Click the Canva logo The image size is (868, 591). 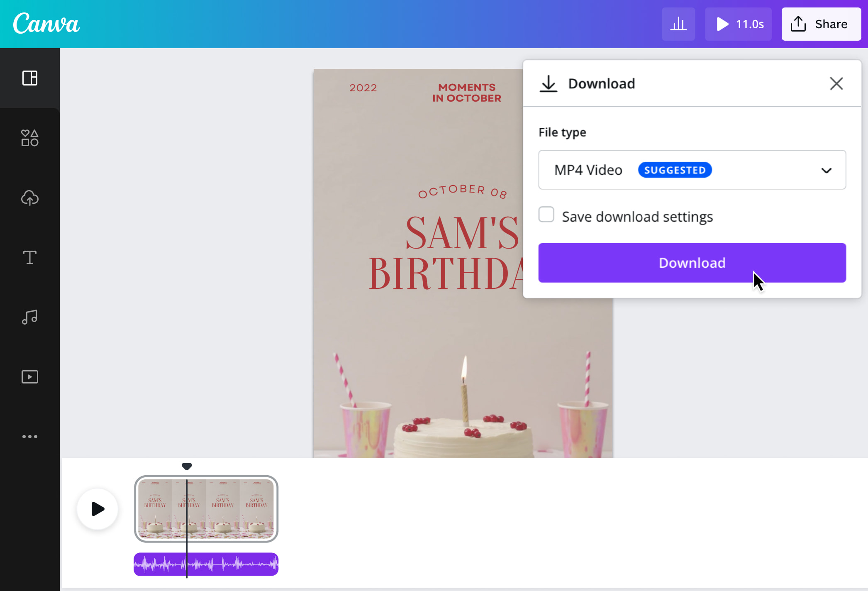coord(46,23)
